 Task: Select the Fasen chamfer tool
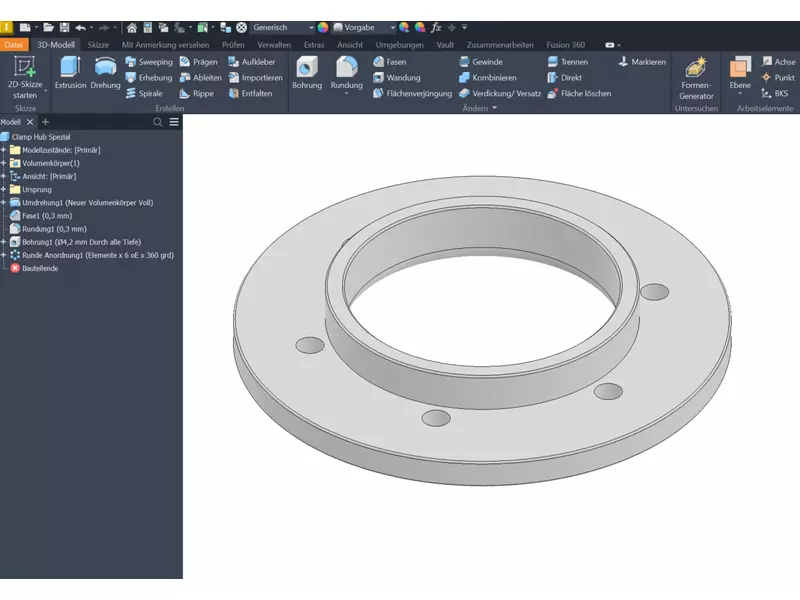389,62
